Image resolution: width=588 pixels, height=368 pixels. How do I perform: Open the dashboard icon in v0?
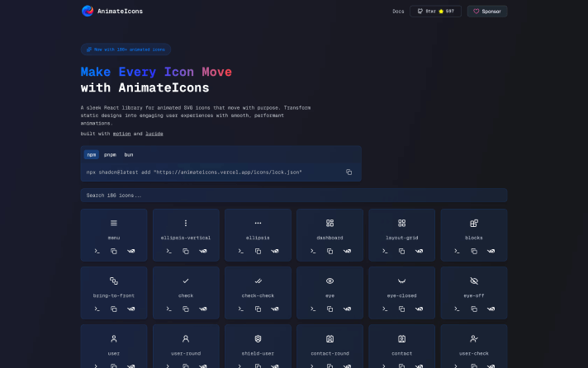click(347, 251)
